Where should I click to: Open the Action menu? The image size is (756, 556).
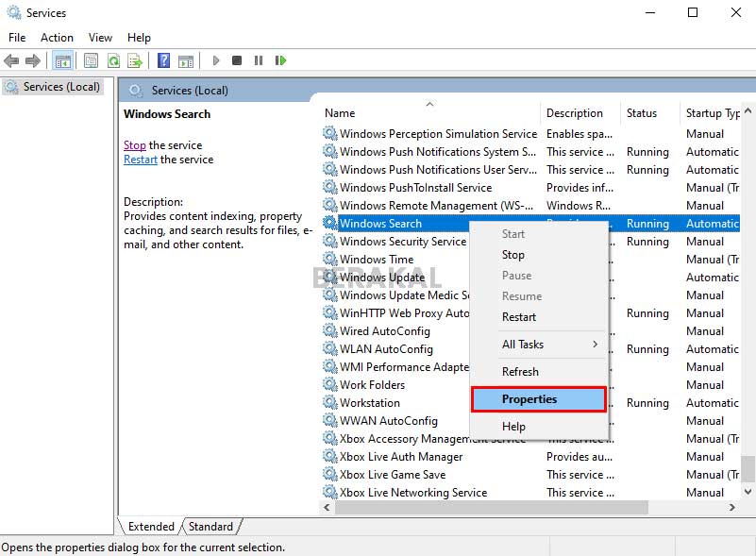point(57,38)
